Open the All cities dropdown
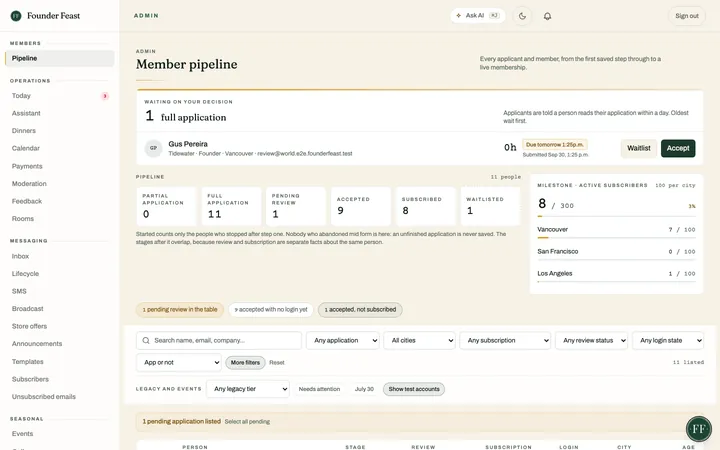This screenshot has height=450, width=720. pyautogui.click(x=419, y=341)
